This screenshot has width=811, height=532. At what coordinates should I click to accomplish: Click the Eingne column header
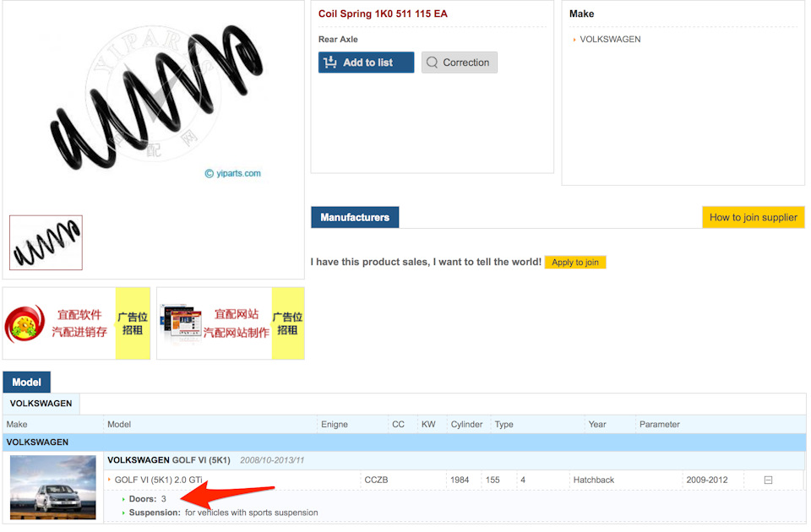335,424
